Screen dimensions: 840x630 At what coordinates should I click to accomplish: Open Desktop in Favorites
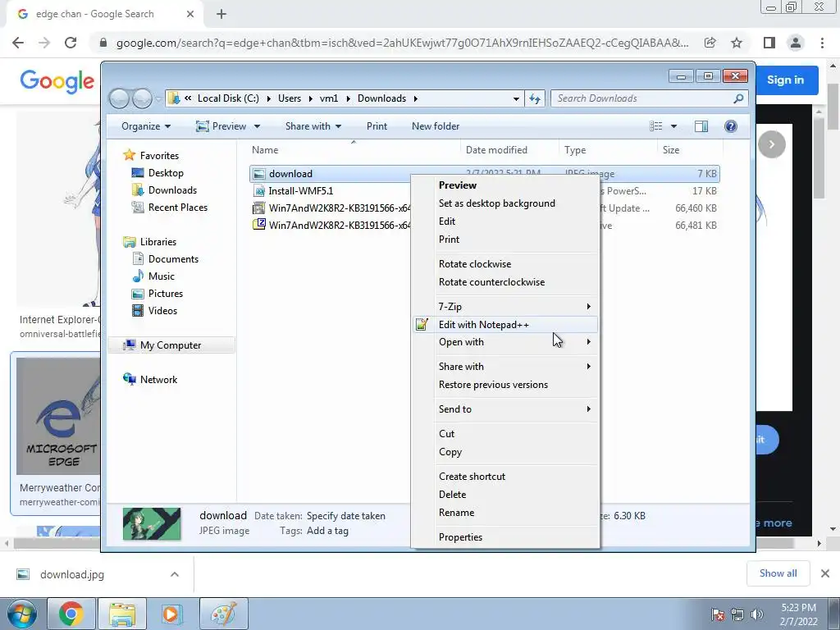[158, 173]
